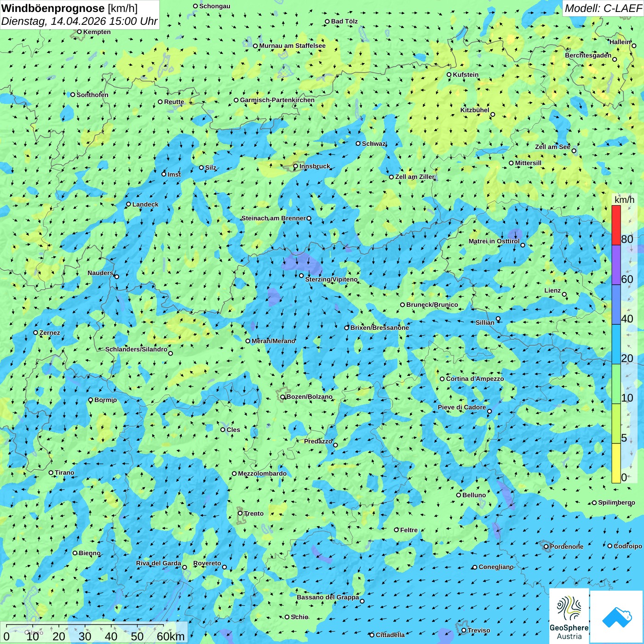Click the Berchtesgaden label

click(x=588, y=55)
